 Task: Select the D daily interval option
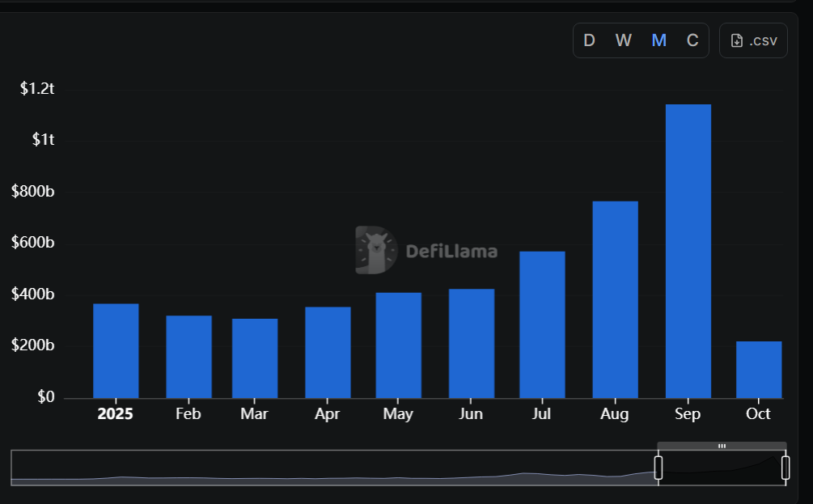[x=589, y=40]
